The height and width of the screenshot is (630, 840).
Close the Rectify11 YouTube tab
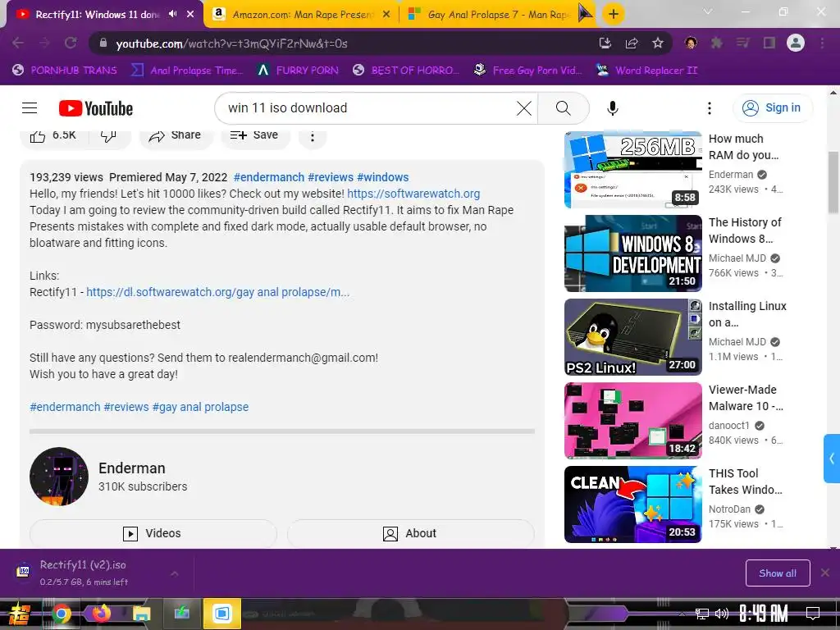point(190,14)
